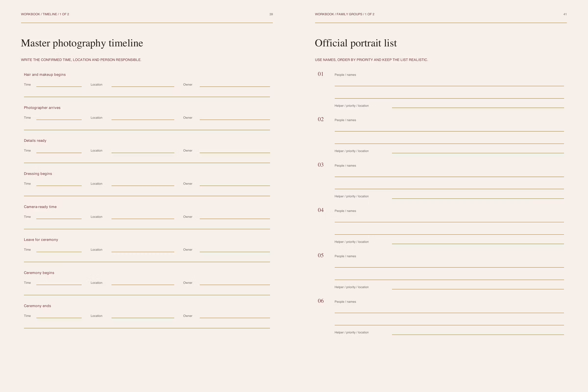Click the Owner field for Details ready
This screenshot has height=392, width=588.
[x=235, y=150]
